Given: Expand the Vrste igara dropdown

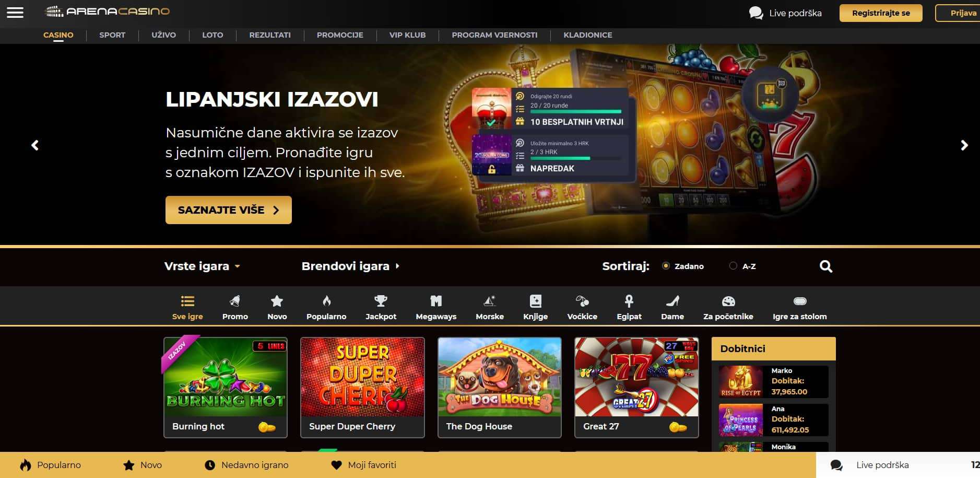Looking at the screenshot, I should tap(202, 266).
